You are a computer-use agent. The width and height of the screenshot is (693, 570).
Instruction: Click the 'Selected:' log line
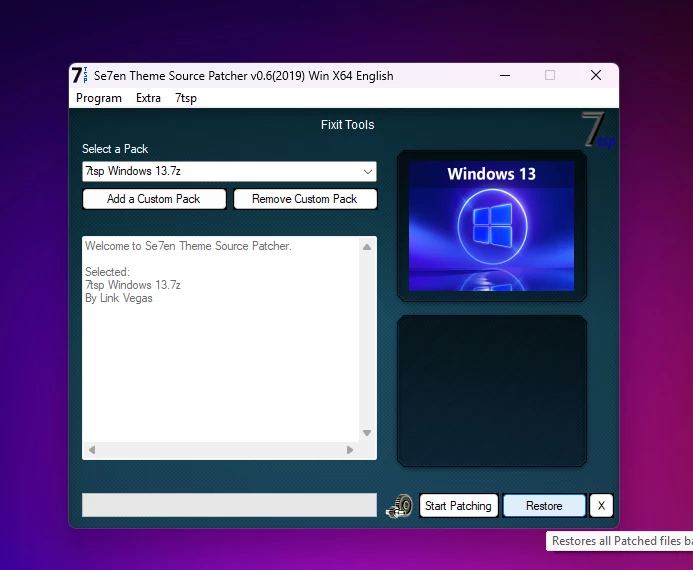[107, 272]
